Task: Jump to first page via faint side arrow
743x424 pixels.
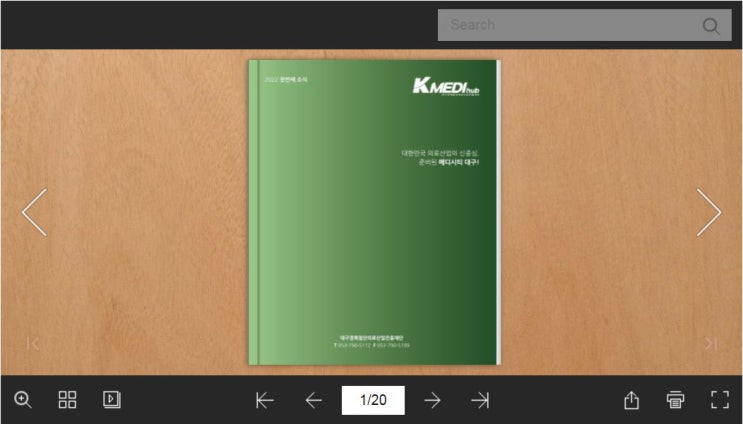Action: point(33,343)
